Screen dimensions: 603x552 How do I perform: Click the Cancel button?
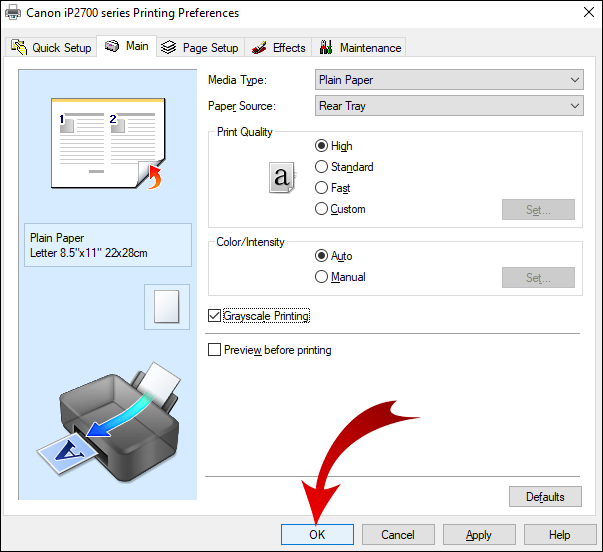(398, 534)
